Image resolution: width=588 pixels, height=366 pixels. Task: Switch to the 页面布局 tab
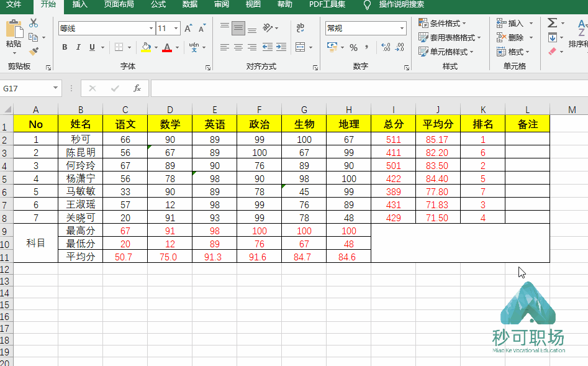pyautogui.click(x=119, y=4)
